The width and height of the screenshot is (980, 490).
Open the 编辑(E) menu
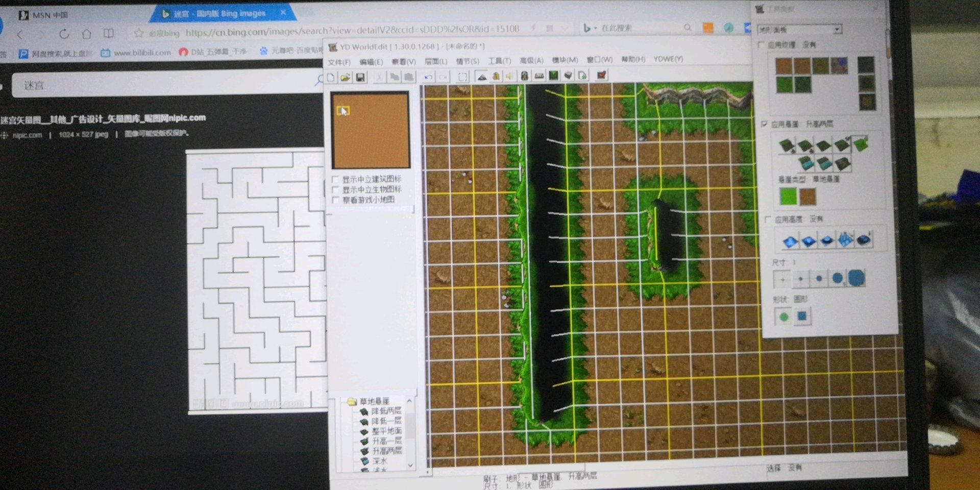coord(371,62)
